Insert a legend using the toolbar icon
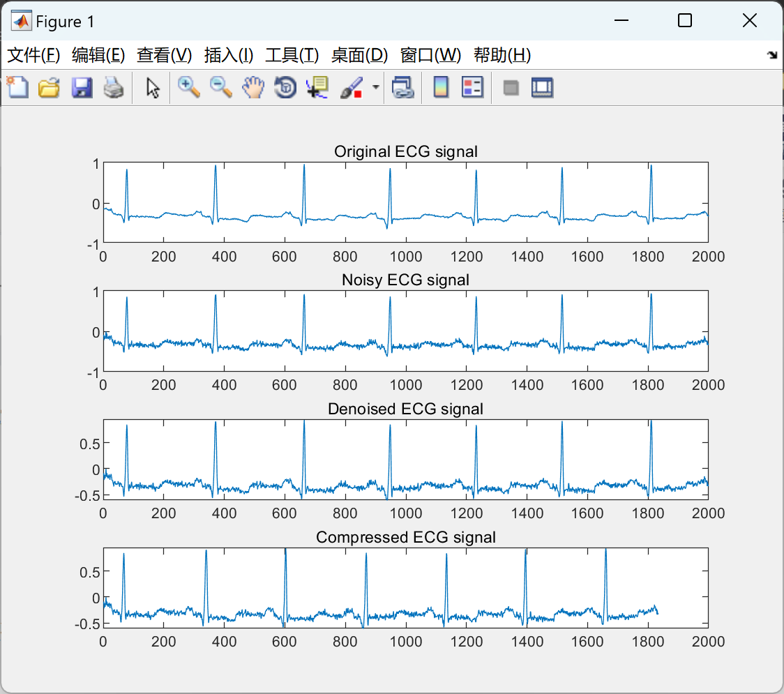The image size is (784, 694). 472,87
